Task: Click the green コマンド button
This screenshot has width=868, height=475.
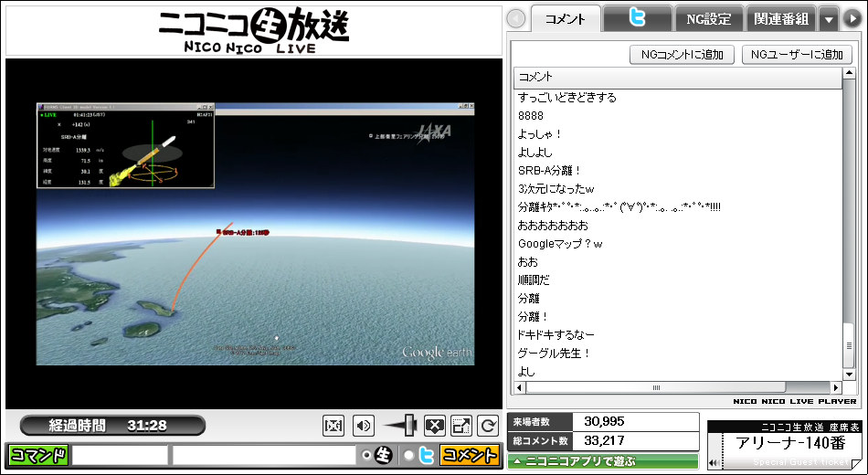Action: 38,455
